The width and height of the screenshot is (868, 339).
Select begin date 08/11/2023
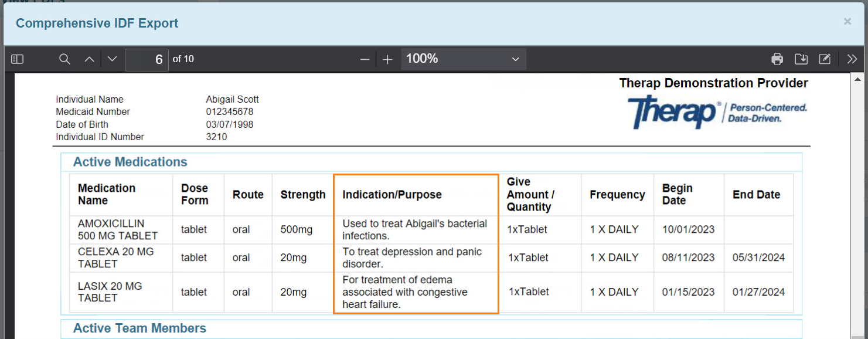689,257
